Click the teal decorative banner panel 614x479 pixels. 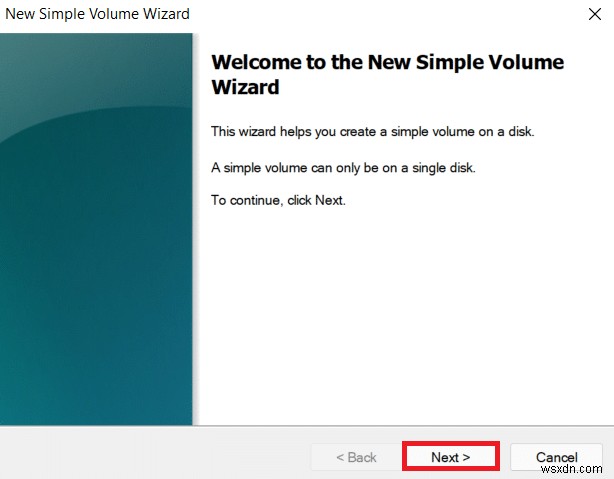(96, 229)
